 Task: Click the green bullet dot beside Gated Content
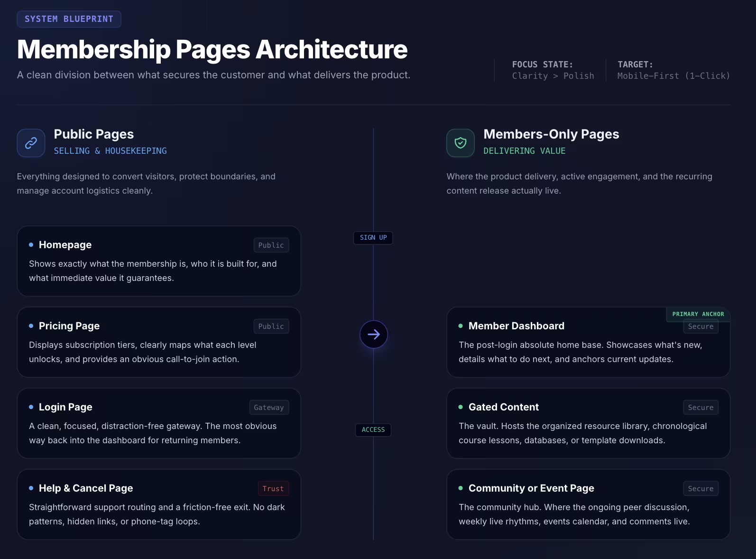461,407
